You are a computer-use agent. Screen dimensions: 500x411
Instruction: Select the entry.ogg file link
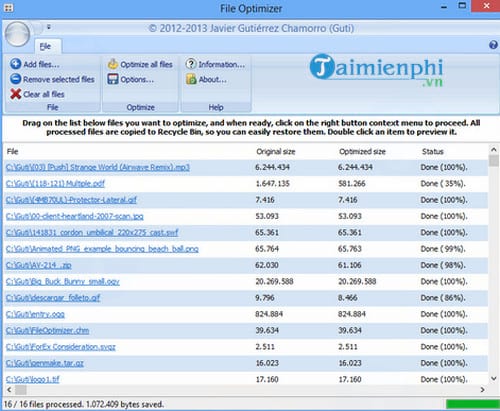point(35,314)
